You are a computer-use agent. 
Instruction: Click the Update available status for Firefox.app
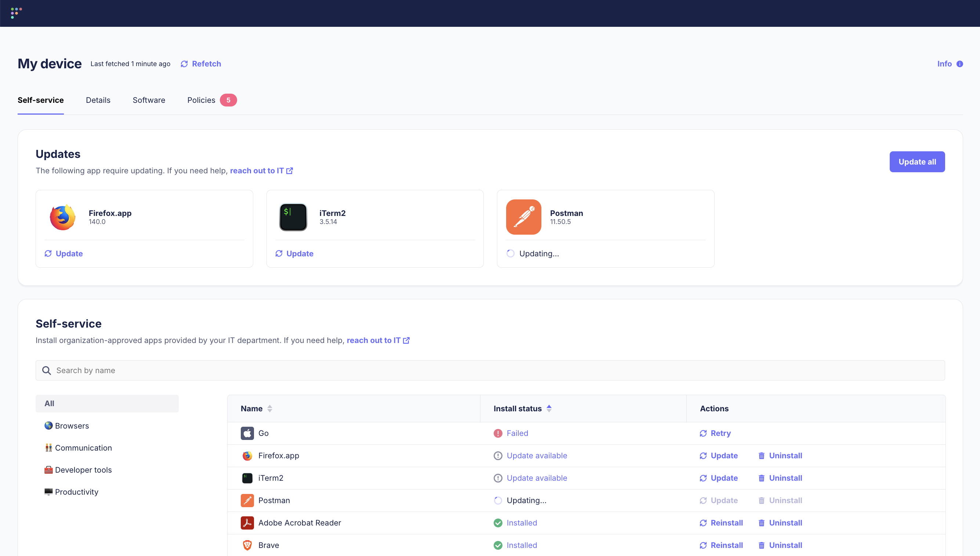(537, 456)
